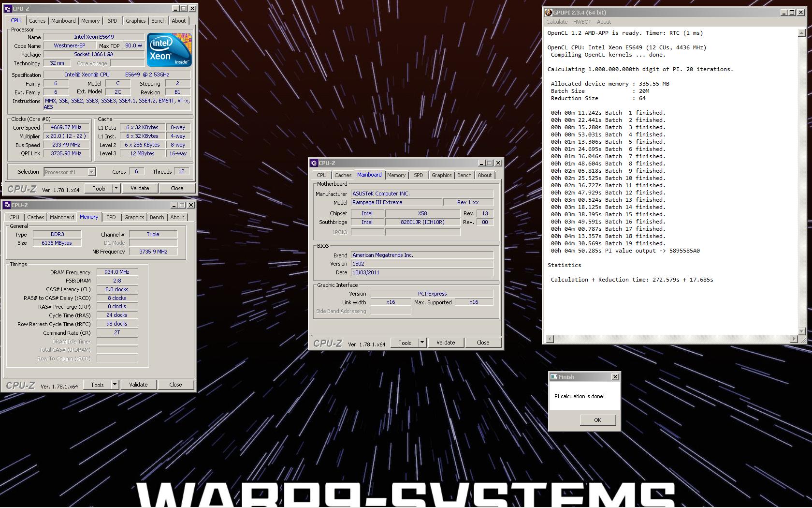The height and width of the screenshot is (508, 812).
Task: Maximize the GPUPI window
Action: pos(792,13)
